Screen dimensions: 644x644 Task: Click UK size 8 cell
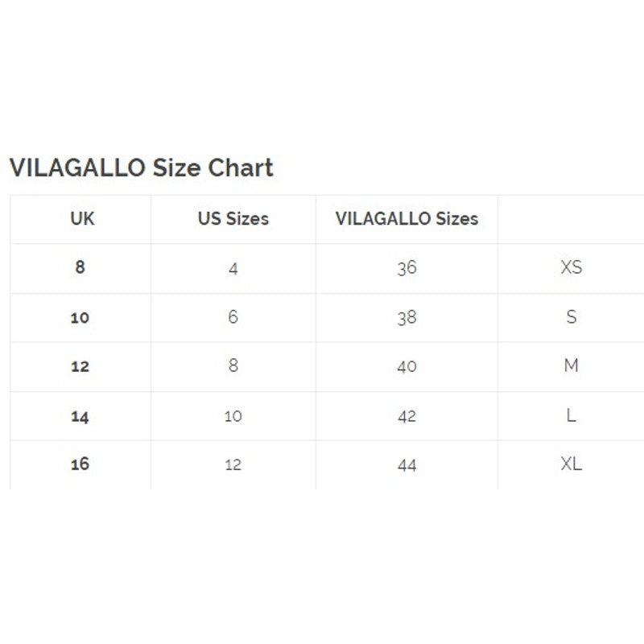pyautogui.click(x=80, y=267)
